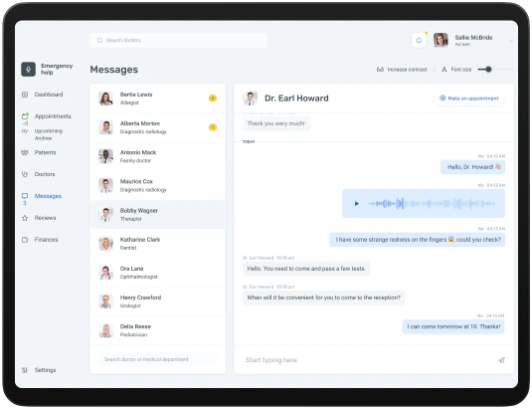Adjust the Font size slider handle
Screen dimensions: 532x409
(488, 70)
